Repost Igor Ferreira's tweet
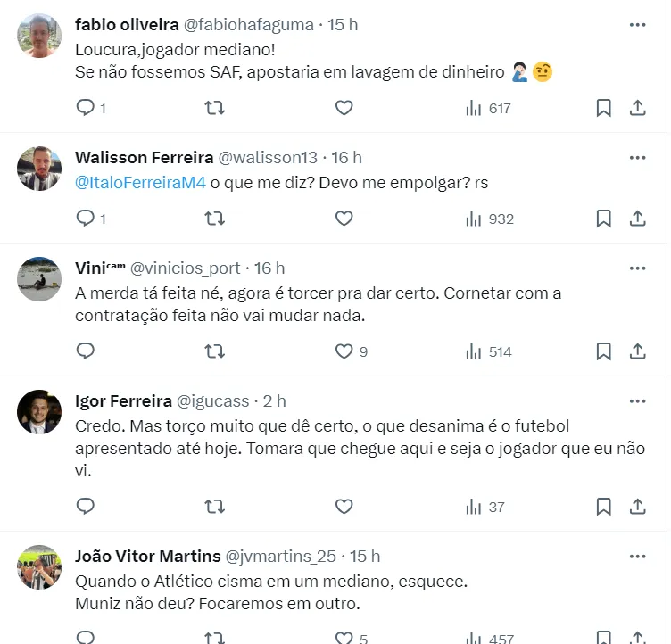 pos(215,507)
